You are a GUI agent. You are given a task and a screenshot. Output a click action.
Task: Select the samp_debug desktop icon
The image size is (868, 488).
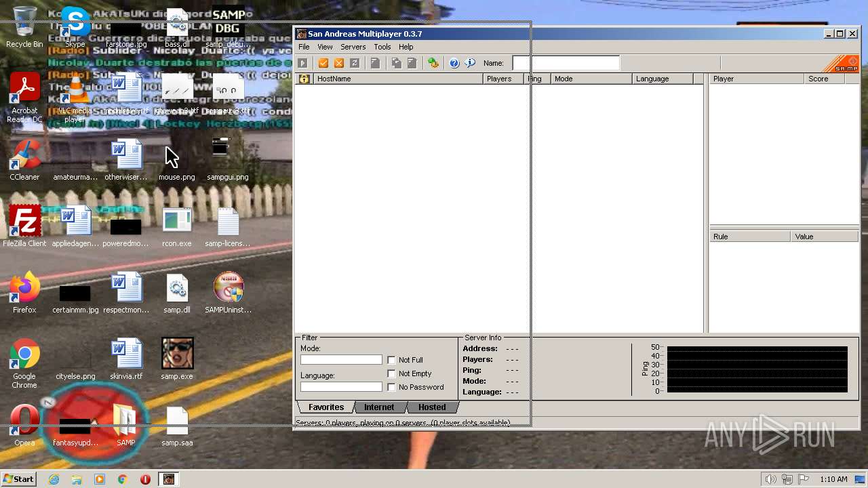228,28
